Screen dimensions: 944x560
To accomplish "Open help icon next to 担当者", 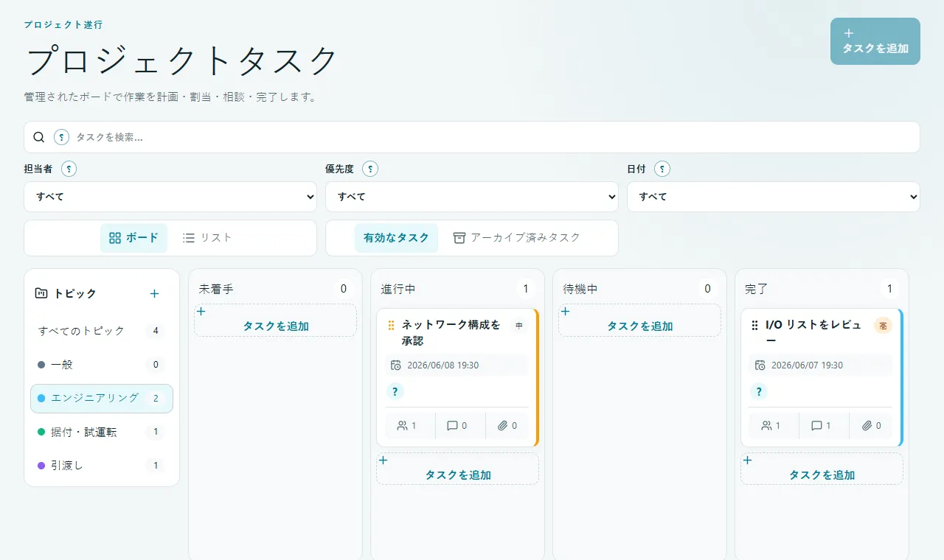I will click(x=69, y=169).
